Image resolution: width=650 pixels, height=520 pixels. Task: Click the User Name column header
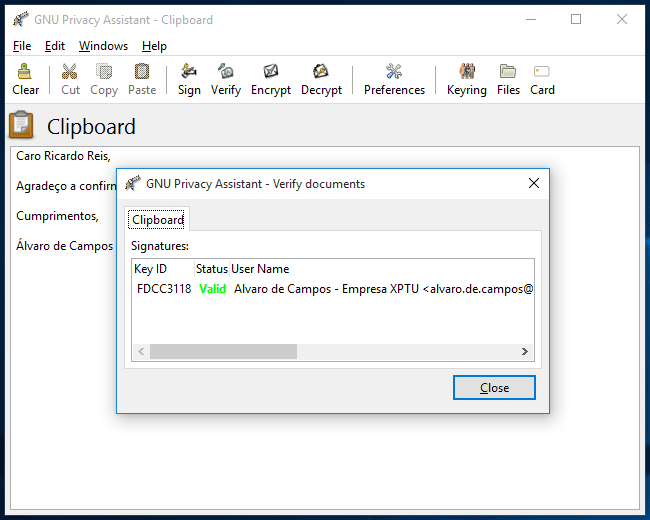[260, 269]
